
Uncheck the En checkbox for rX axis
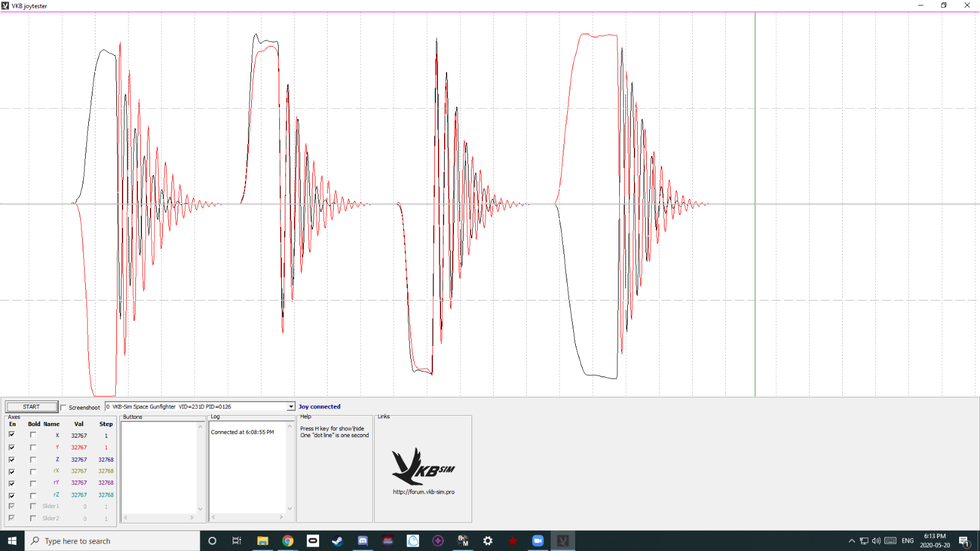click(x=12, y=471)
